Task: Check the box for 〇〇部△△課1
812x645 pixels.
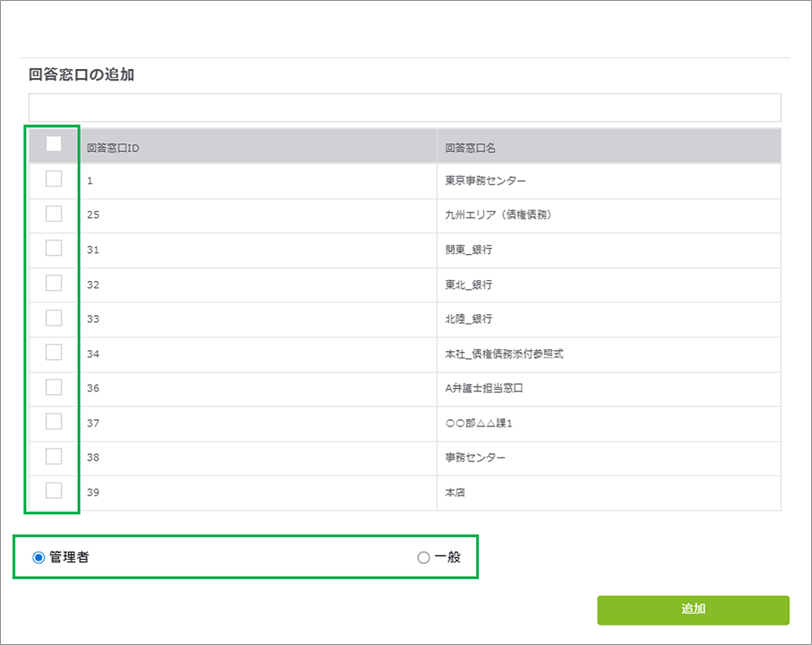Action: 54,422
